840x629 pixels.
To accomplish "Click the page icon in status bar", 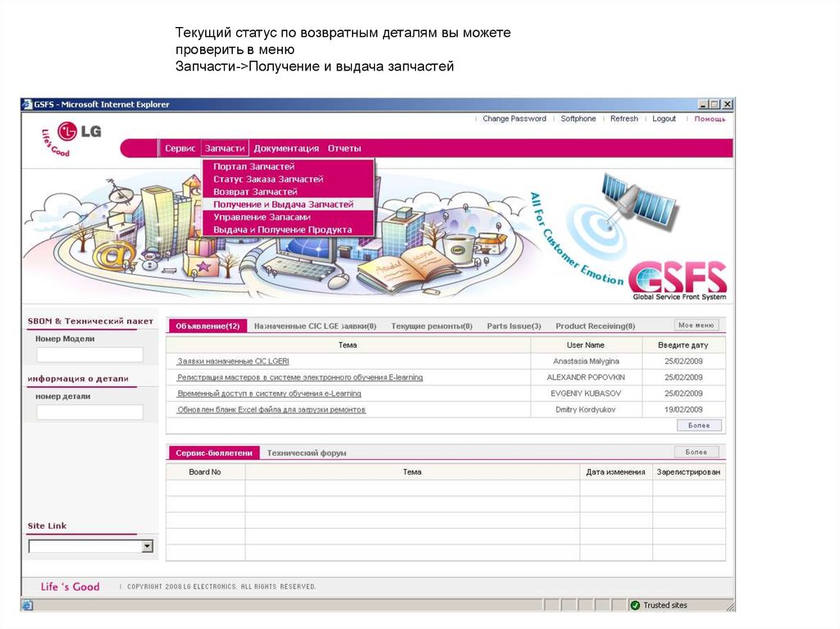I will [x=27, y=605].
